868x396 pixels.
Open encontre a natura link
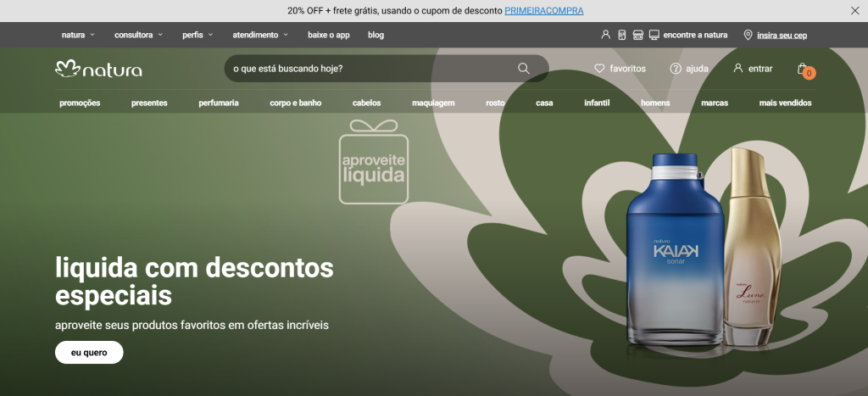tap(695, 35)
